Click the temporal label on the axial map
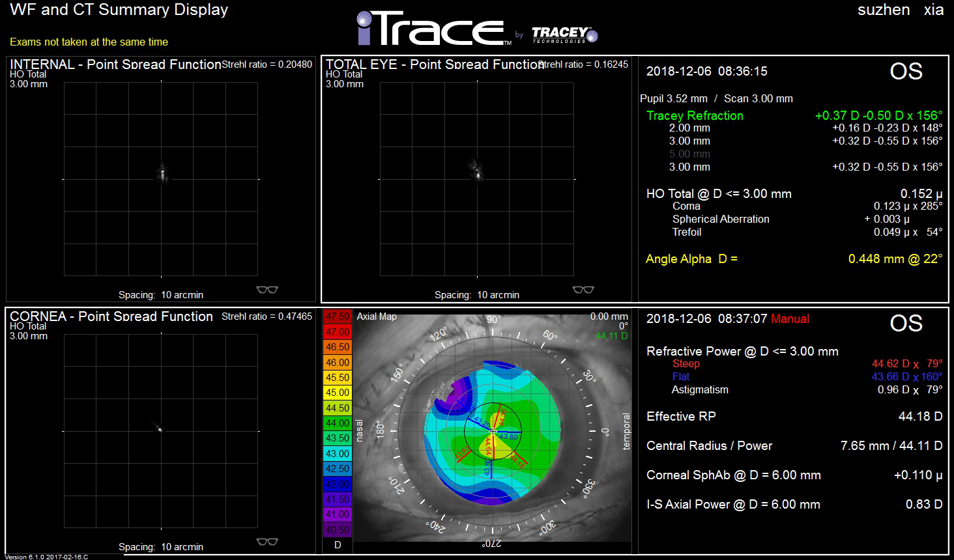The width and height of the screenshot is (954, 560). pyautogui.click(x=626, y=431)
